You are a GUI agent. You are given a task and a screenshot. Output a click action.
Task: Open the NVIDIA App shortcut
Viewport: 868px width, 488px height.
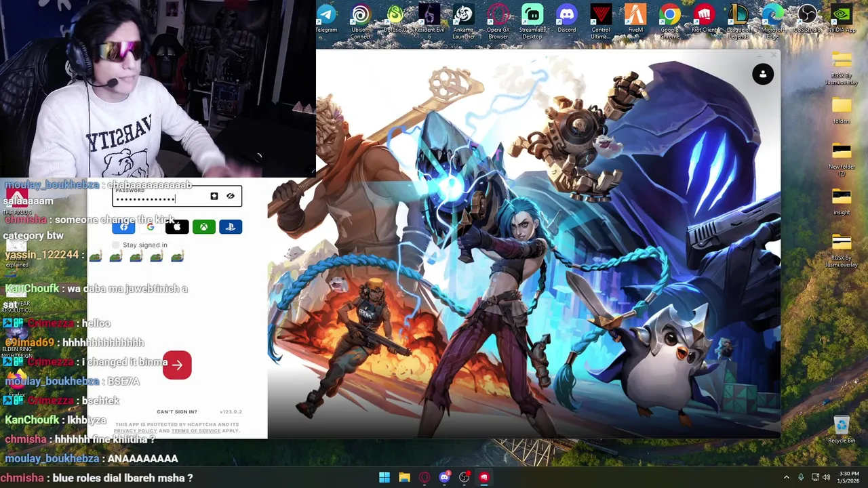click(x=842, y=19)
